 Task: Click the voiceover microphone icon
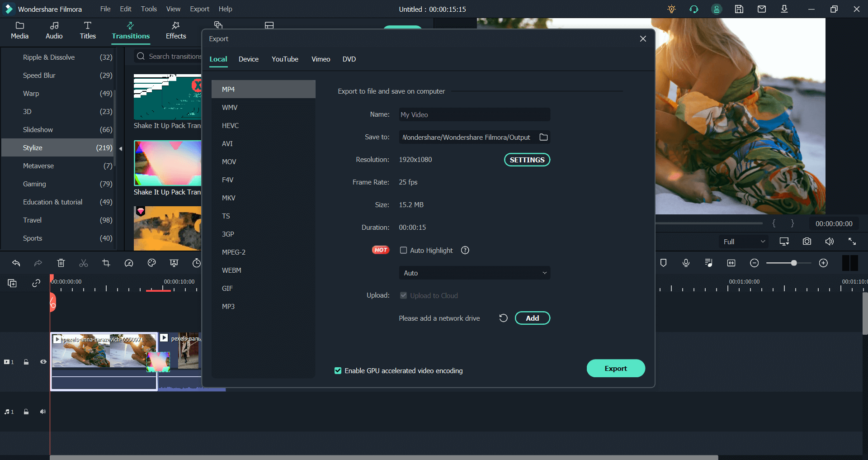686,263
